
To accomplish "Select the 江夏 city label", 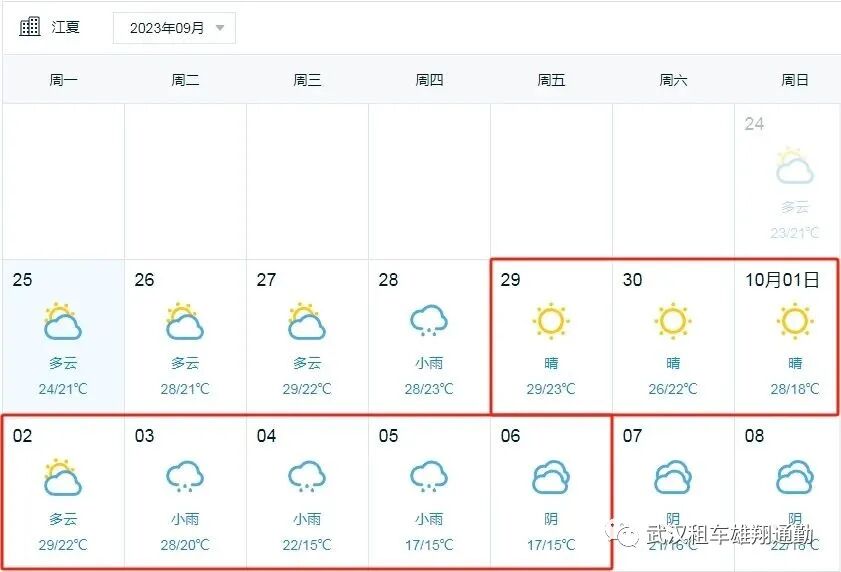I will pos(65,27).
